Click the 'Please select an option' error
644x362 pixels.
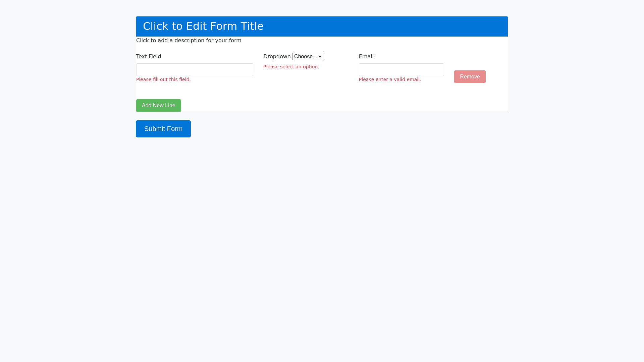click(x=291, y=67)
